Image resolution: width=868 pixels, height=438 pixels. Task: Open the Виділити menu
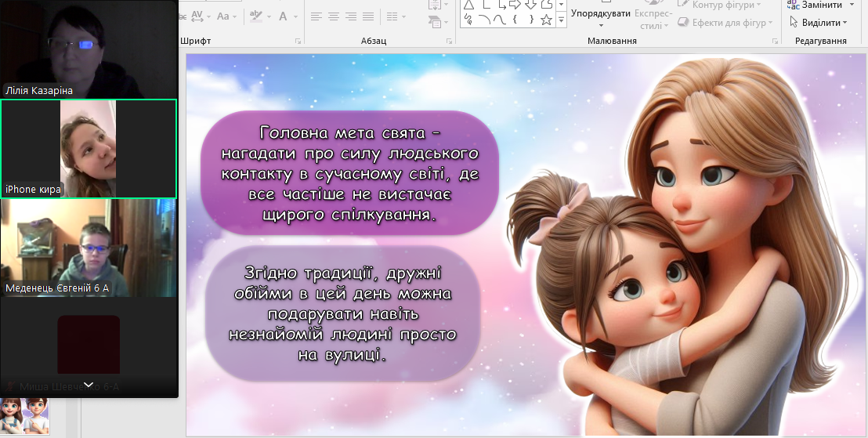[x=819, y=23]
